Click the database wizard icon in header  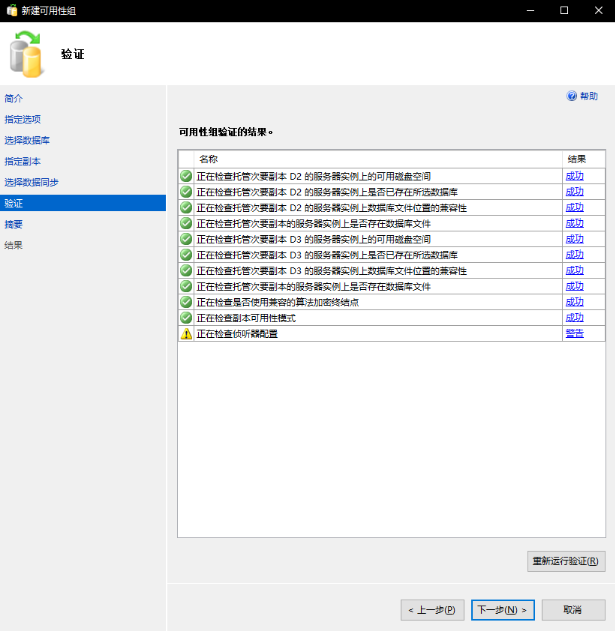tap(27, 53)
